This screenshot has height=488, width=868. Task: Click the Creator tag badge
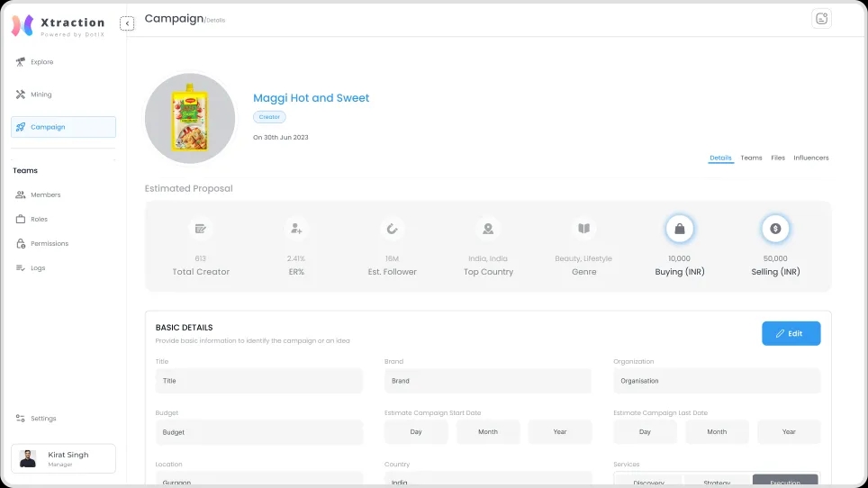269,117
